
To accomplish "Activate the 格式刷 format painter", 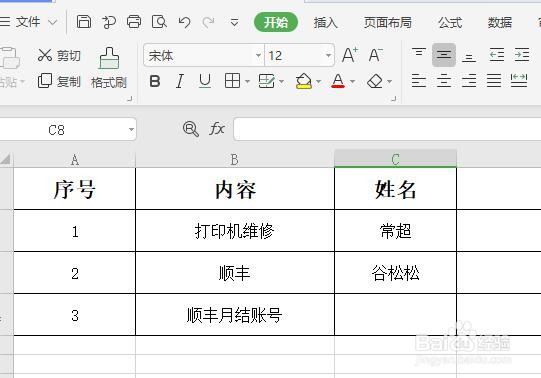I will (109, 68).
